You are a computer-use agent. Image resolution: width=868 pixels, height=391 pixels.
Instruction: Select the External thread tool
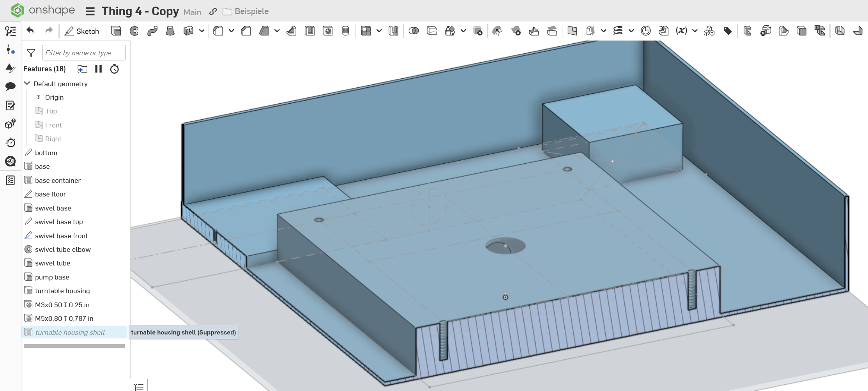[x=345, y=31]
